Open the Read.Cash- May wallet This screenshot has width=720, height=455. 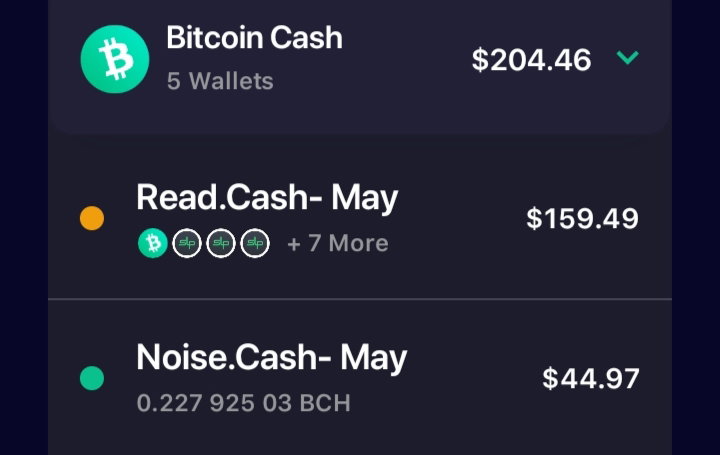click(360, 218)
